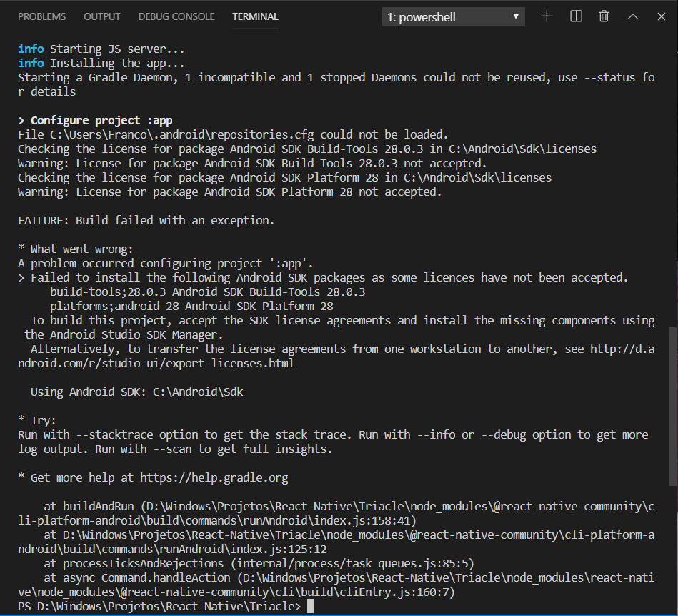Click "A problem occurred configuring project ':app'." line
The image size is (678, 616).
click(166, 264)
